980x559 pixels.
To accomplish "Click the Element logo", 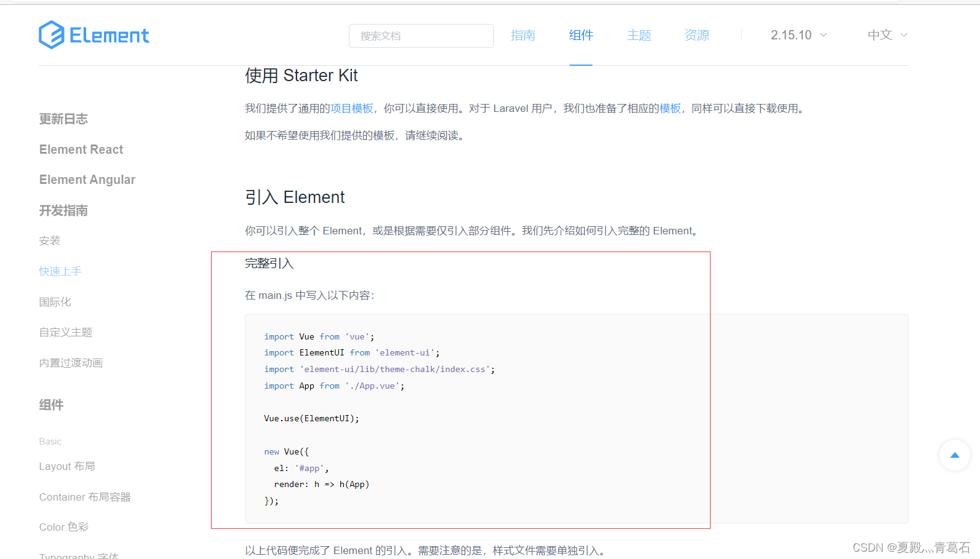I will (x=94, y=35).
